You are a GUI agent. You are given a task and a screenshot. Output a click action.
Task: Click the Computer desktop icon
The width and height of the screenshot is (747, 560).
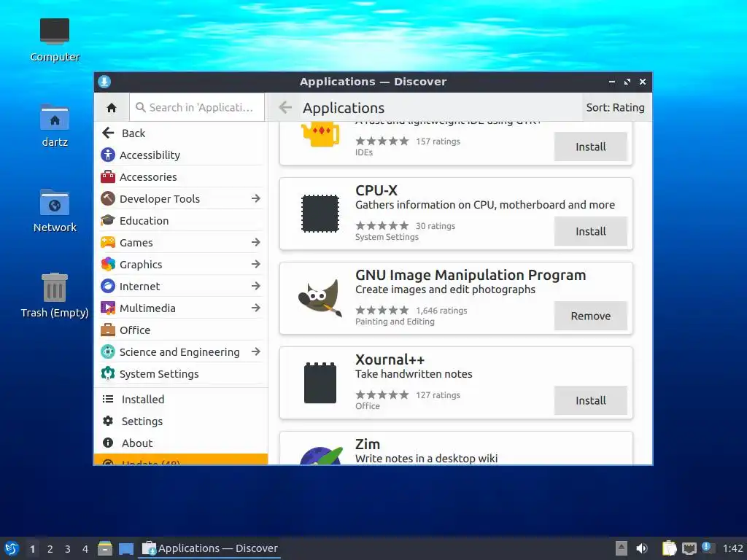pos(54,31)
